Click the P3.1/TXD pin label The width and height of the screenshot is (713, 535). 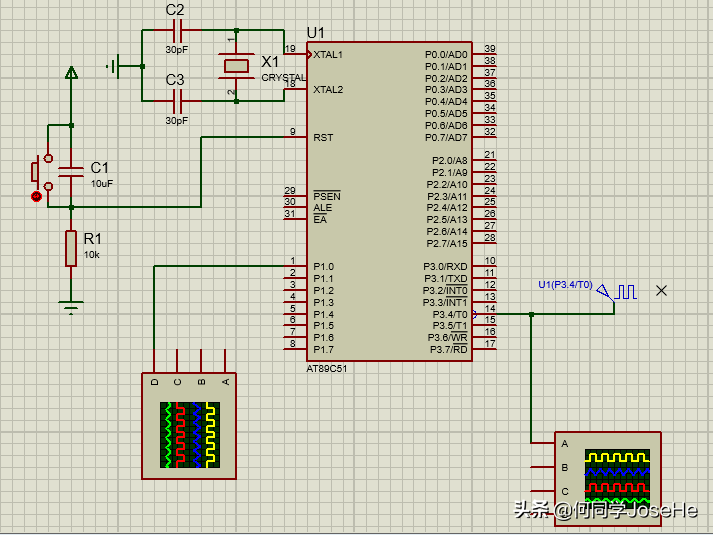(446, 278)
